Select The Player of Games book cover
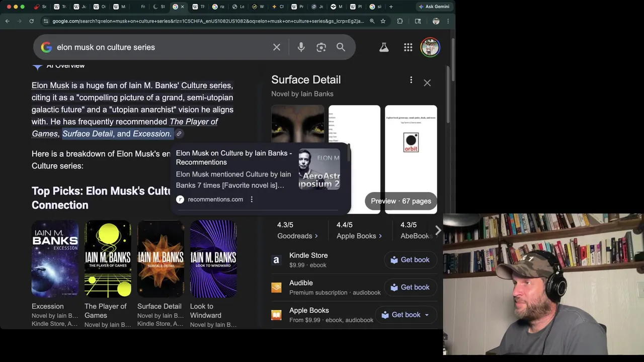This screenshot has height=362, width=644. point(108,258)
